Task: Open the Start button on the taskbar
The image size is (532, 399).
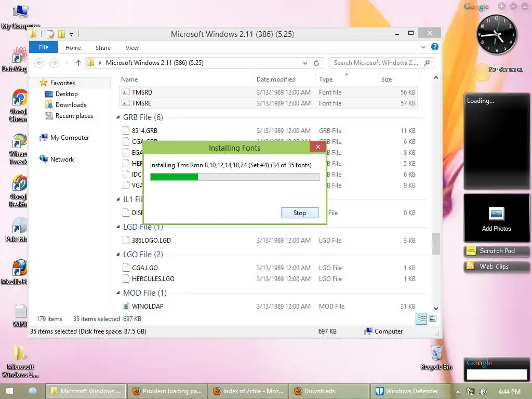Action: pos(9,391)
